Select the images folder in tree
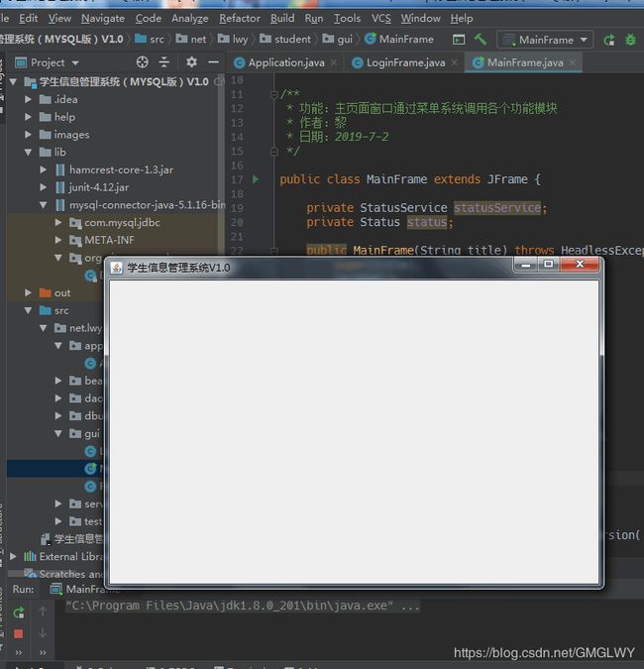 [71, 135]
